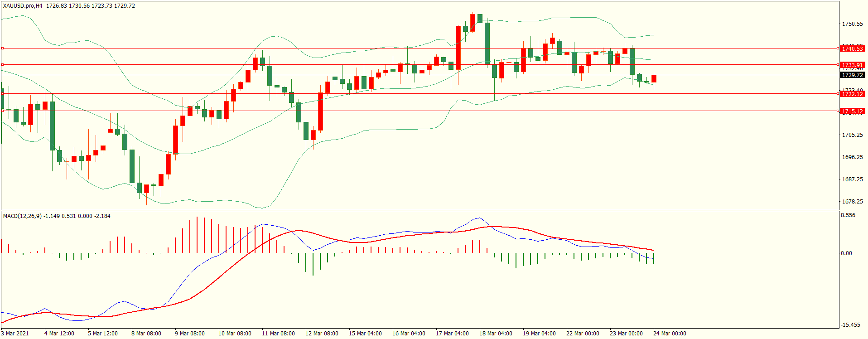Click the -15.455 MACD scale value
This screenshot has height=339, width=868.
[850, 325]
